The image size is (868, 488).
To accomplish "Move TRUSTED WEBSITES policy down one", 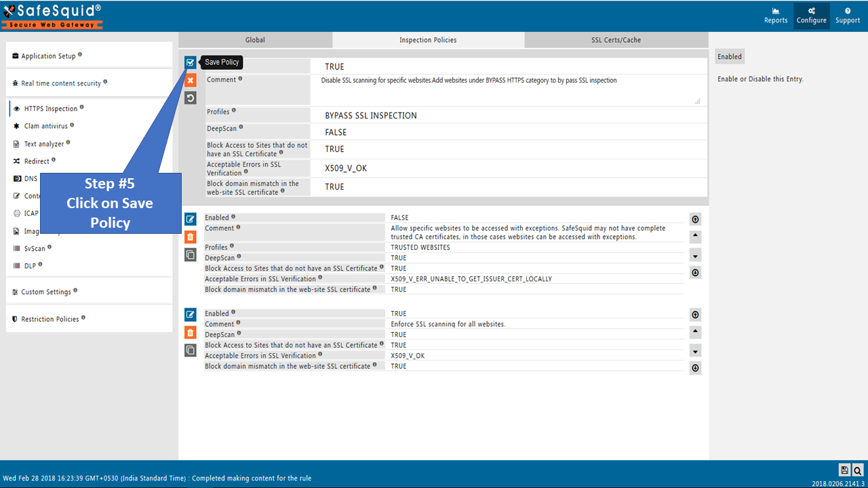I will [x=695, y=255].
